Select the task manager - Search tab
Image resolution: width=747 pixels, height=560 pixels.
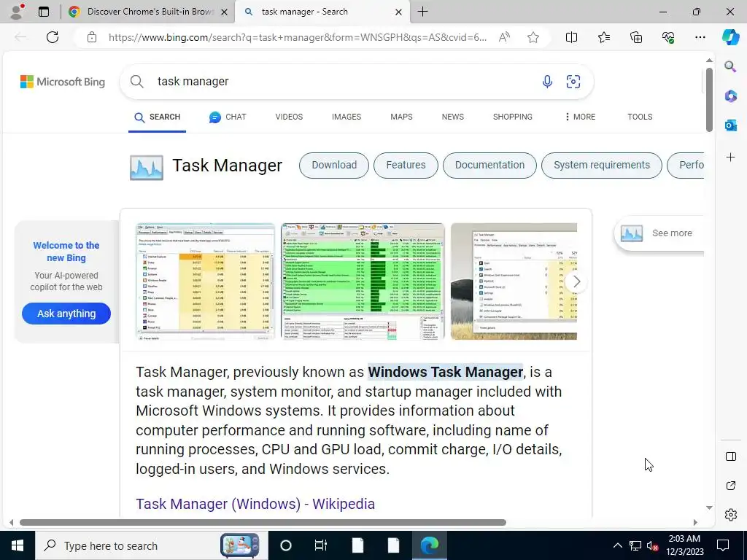tap(322, 12)
